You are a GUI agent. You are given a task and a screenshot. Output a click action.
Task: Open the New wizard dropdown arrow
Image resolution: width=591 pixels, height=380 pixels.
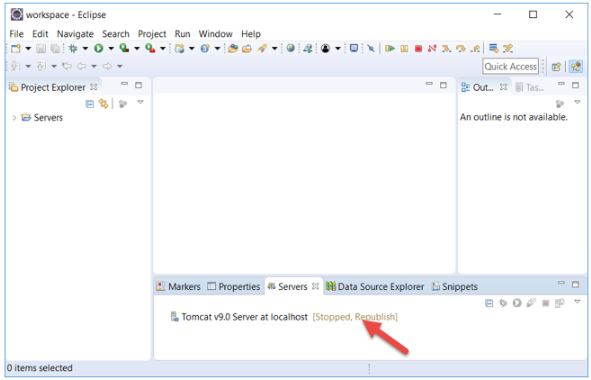[28, 49]
